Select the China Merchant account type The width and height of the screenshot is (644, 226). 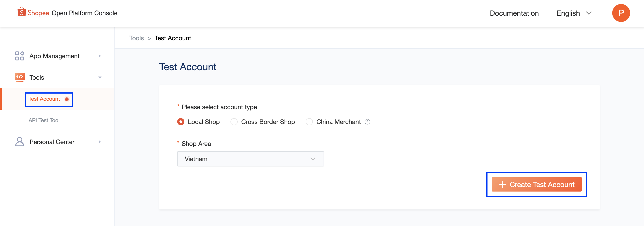pyautogui.click(x=309, y=122)
